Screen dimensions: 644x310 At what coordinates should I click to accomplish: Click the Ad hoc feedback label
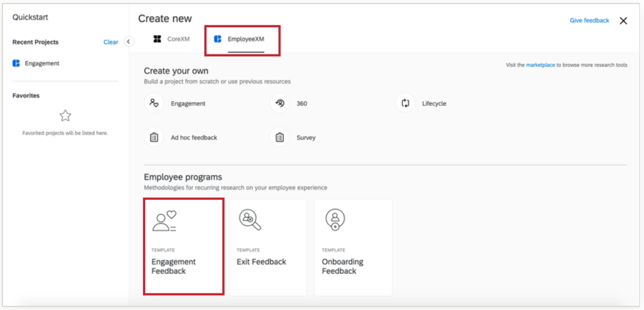[194, 138]
